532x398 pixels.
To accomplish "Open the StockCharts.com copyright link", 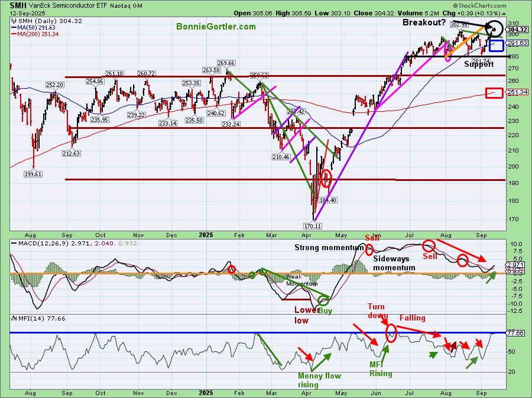I will pos(499,5).
